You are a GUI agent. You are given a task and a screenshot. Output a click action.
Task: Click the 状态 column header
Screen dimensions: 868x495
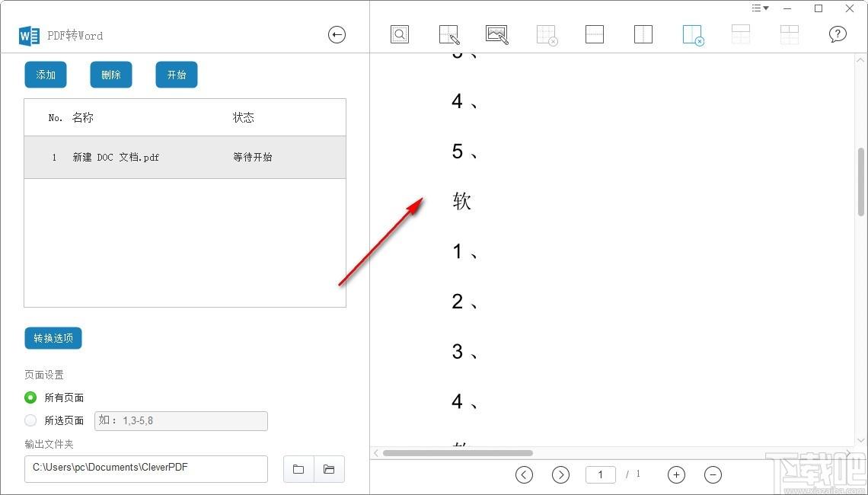[243, 117]
